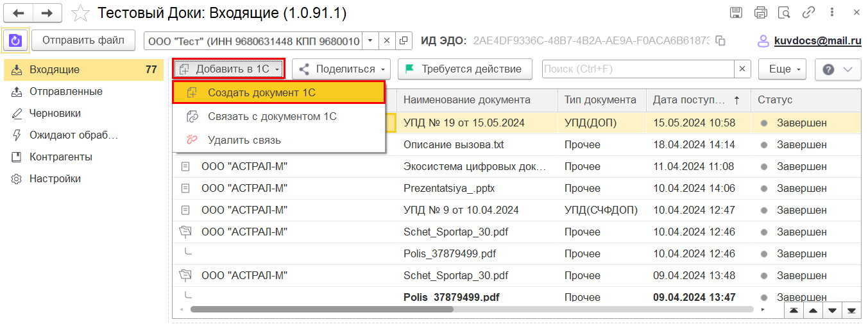Screen dimensions: 868x324
Task: Copy the EDO ID value
Action: 720,40
